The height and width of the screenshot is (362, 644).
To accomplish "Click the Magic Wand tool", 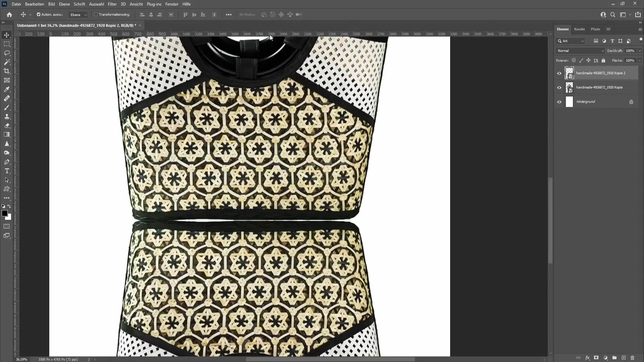I will point(7,61).
